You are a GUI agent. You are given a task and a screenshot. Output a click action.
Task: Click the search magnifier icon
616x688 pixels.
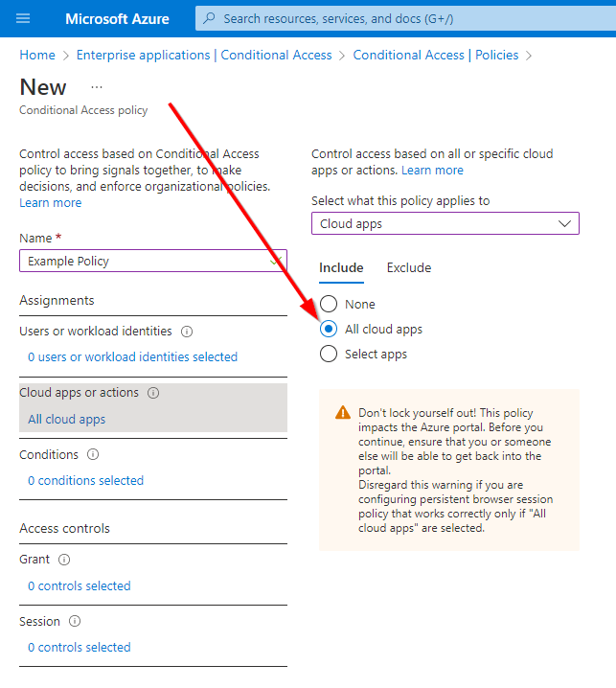209,18
